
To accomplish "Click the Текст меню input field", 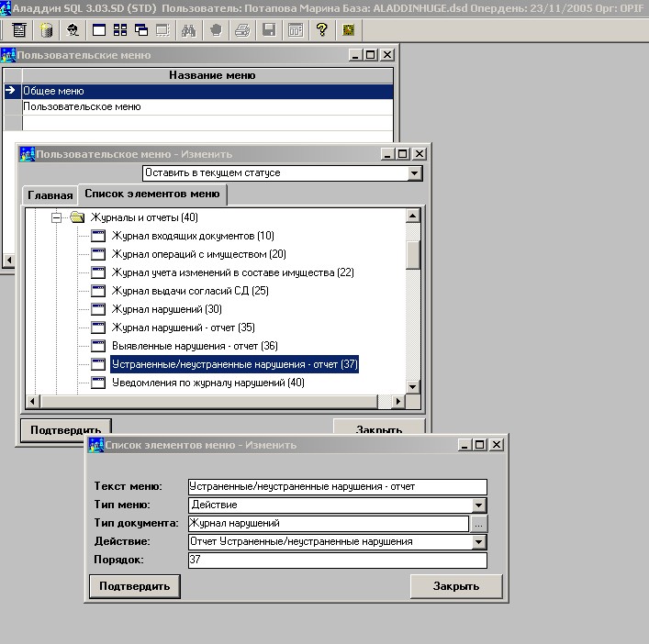I will [x=337, y=487].
